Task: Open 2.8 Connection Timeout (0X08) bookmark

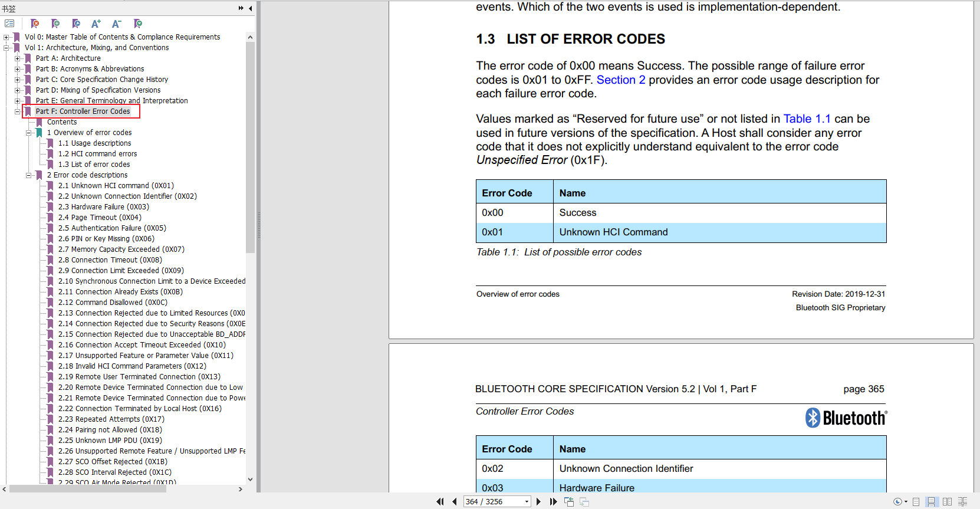Action: click(110, 260)
